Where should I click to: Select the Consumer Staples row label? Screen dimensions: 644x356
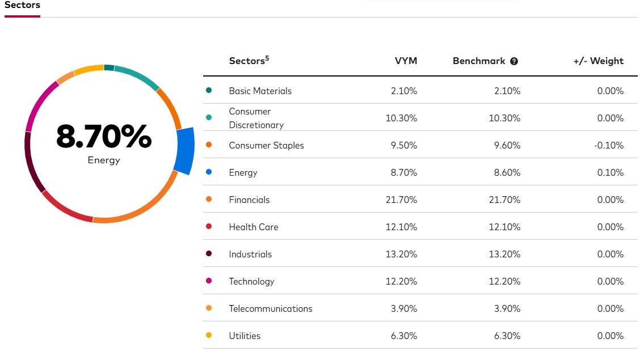(266, 145)
